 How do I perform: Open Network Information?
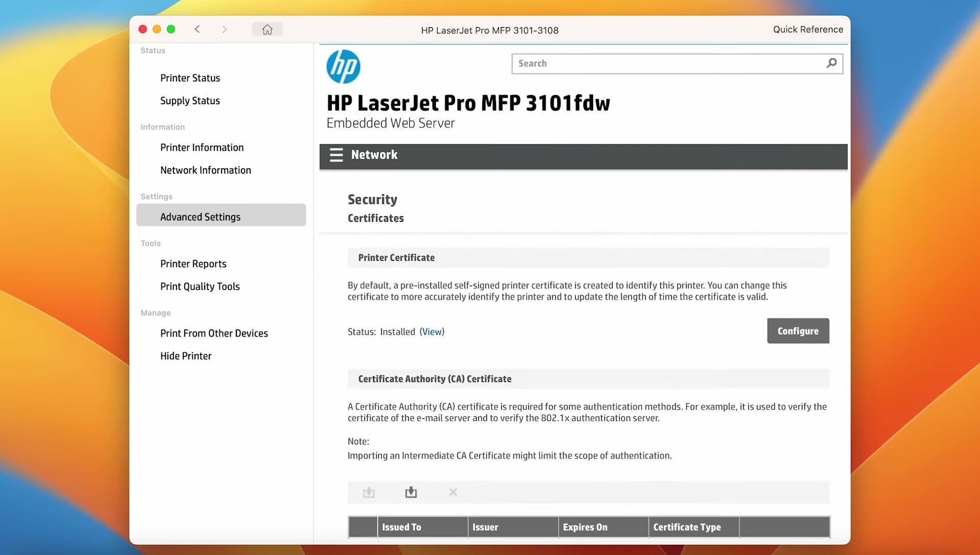click(206, 170)
